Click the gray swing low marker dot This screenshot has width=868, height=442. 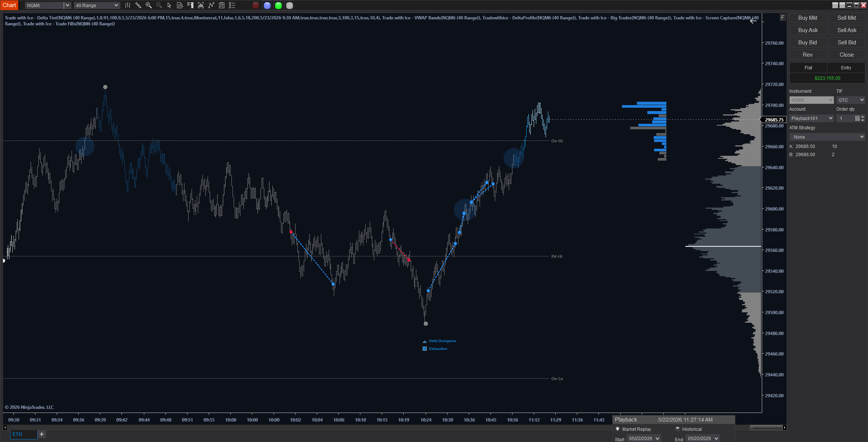(426, 323)
